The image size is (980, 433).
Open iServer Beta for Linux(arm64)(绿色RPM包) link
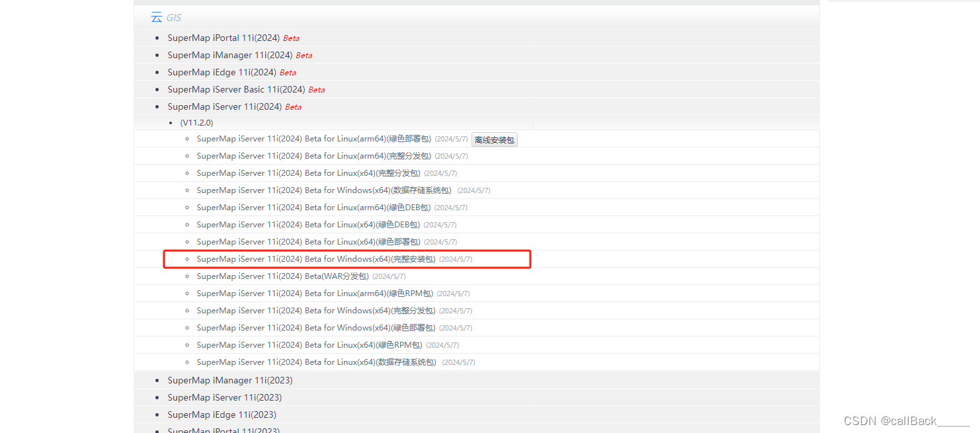pyautogui.click(x=315, y=294)
